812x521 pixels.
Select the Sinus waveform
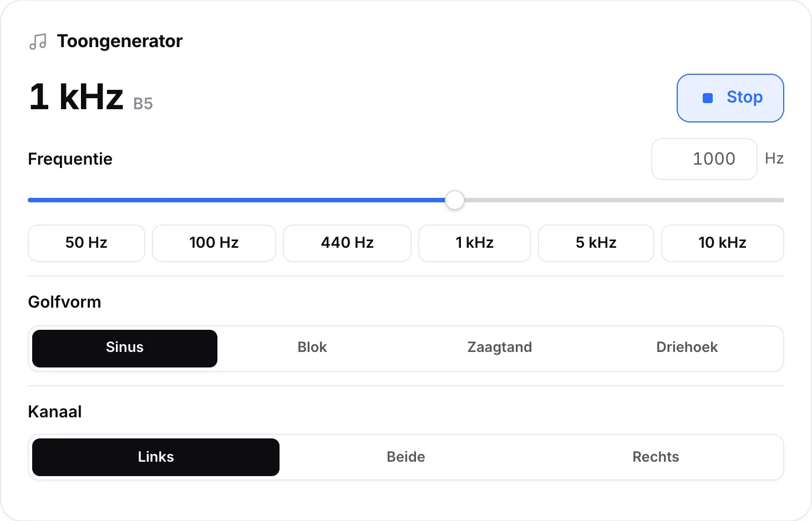[x=125, y=349]
